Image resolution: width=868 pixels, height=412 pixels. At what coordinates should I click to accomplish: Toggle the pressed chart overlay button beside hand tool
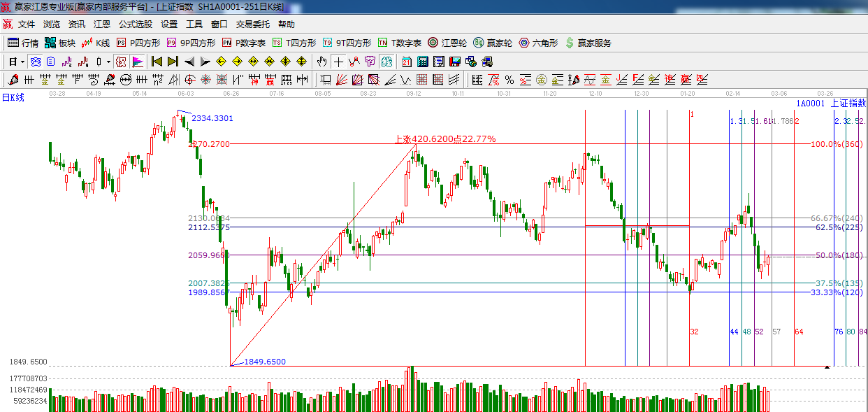click(x=386, y=62)
